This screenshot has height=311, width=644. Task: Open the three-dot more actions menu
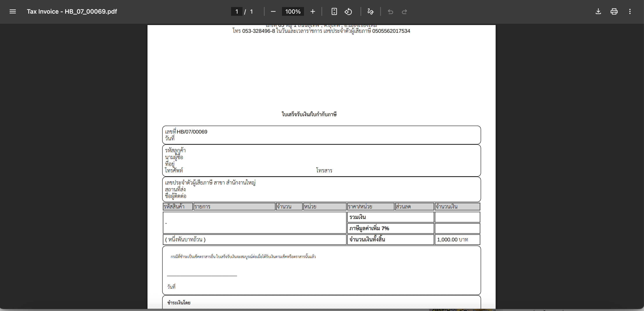[x=630, y=11]
